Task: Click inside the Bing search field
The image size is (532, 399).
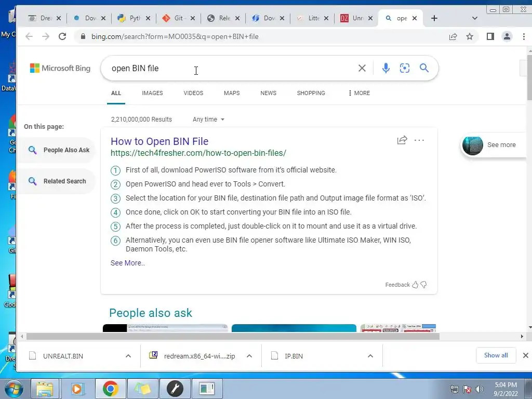Action: click(231, 68)
